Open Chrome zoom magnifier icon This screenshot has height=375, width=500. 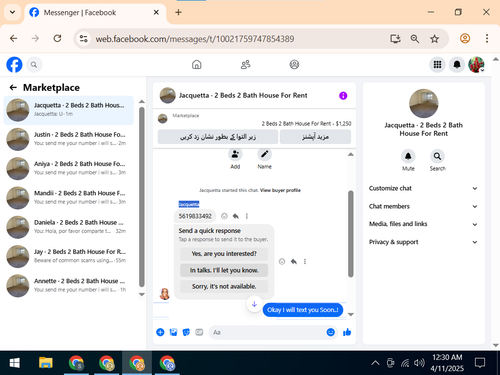pyautogui.click(x=415, y=39)
